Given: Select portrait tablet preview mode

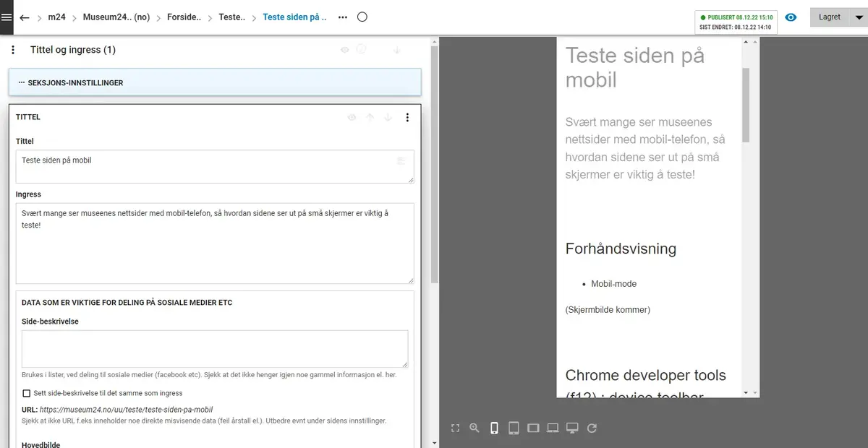Looking at the screenshot, I should pos(514,428).
